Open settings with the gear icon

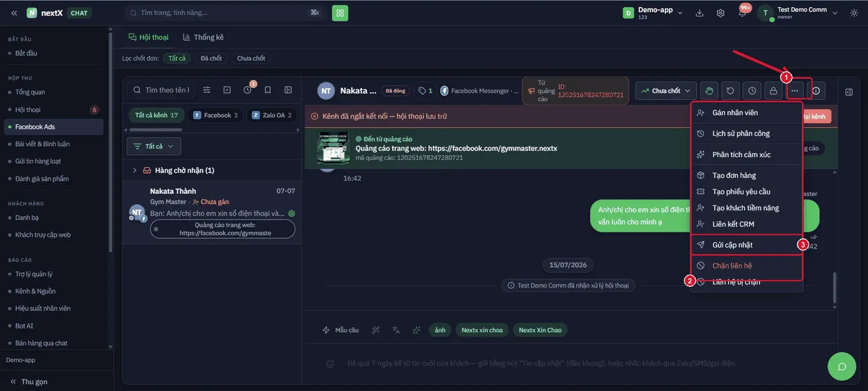tap(720, 13)
